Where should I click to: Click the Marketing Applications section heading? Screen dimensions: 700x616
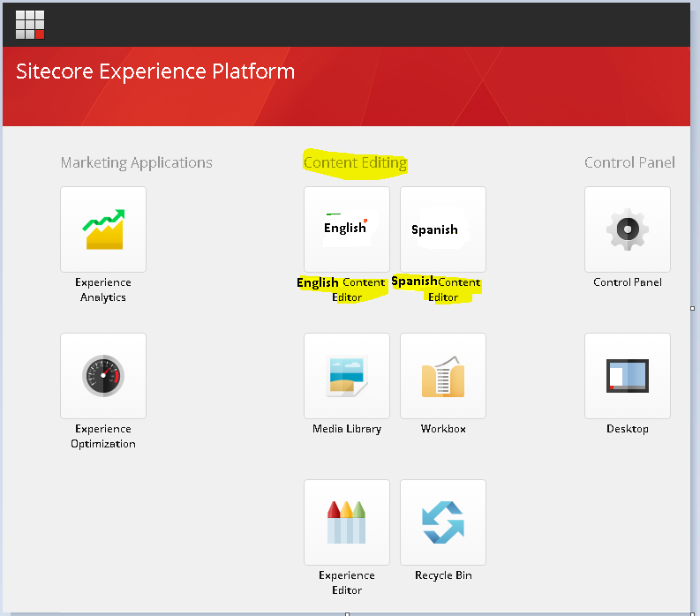point(137,163)
